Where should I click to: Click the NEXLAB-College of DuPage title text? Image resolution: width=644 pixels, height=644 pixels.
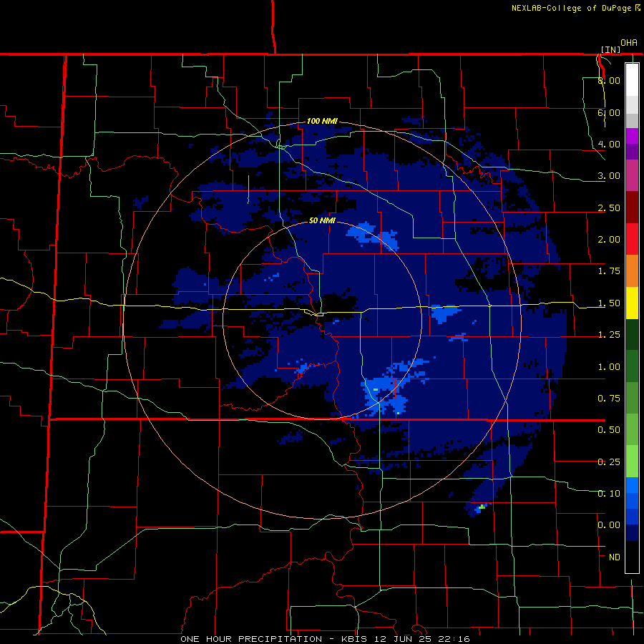[575, 8]
